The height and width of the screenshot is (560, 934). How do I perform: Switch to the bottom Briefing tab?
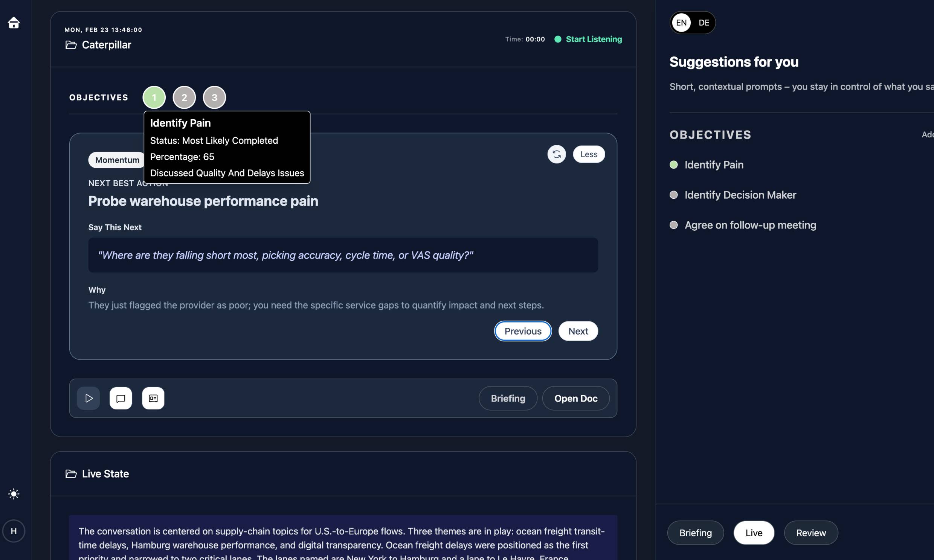tap(695, 533)
